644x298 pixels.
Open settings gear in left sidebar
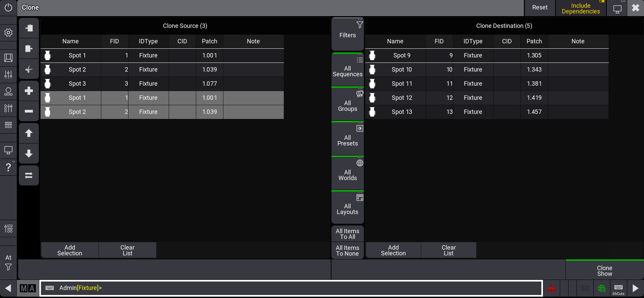[x=8, y=33]
